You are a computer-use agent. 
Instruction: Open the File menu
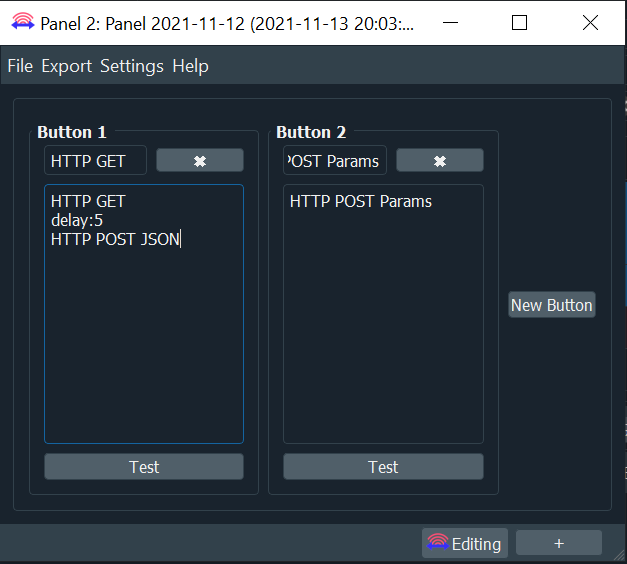(x=20, y=66)
